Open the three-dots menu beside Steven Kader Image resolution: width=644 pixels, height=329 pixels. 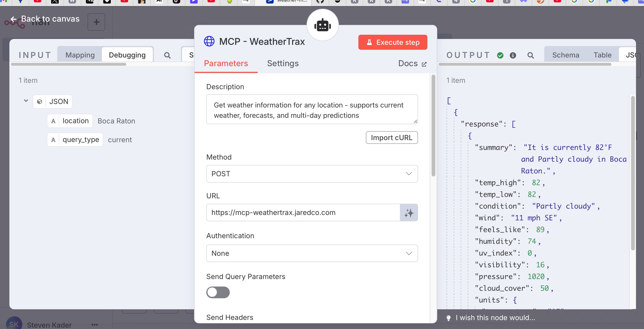tap(95, 325)
